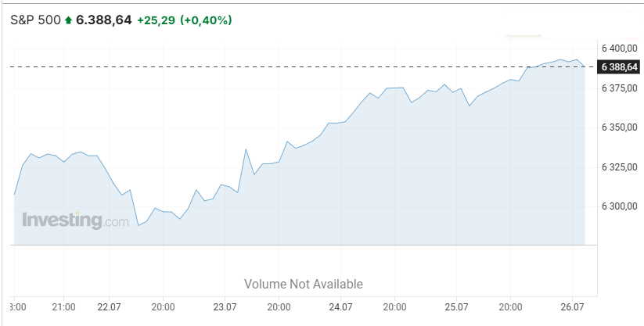The height and width of the screenshot is (326, 644).
Task: Click the 25.07 date marker
Action: (456, 307)
